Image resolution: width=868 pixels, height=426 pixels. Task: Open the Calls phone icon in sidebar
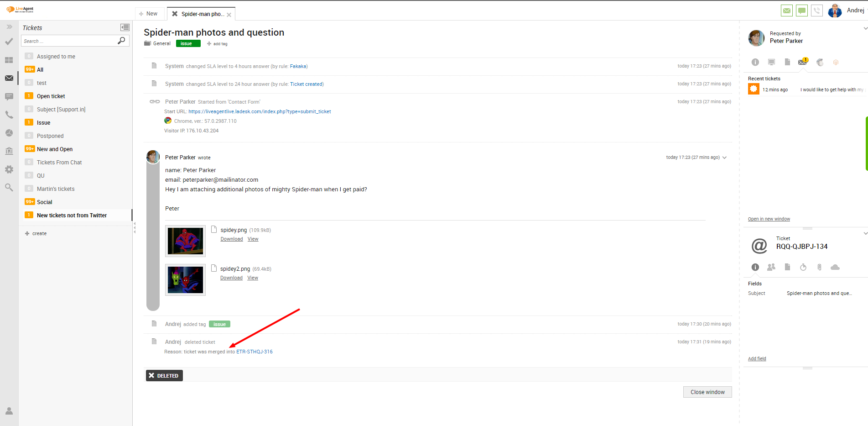(x=9, y=115)
